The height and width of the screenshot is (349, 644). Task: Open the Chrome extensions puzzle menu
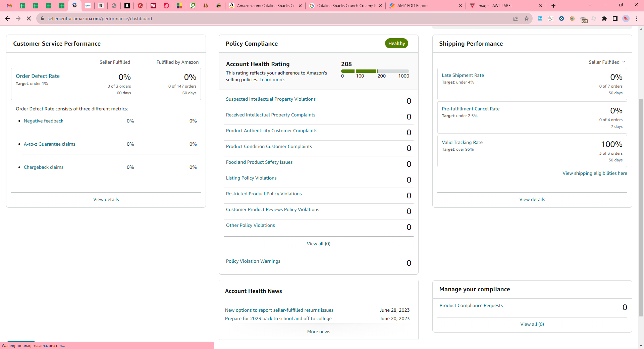click(x=604, y=18)
